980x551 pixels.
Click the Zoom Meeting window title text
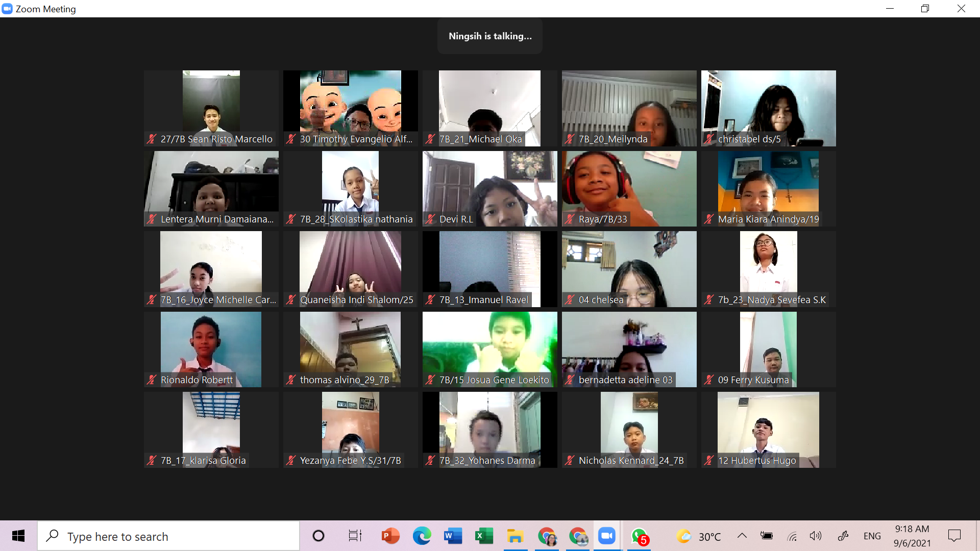(46, 9)
